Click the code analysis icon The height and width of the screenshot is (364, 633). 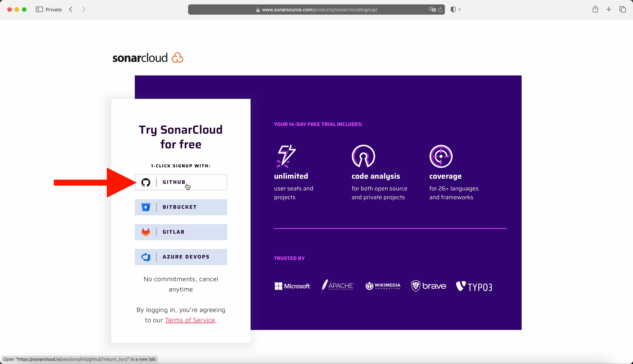(363, 156)
